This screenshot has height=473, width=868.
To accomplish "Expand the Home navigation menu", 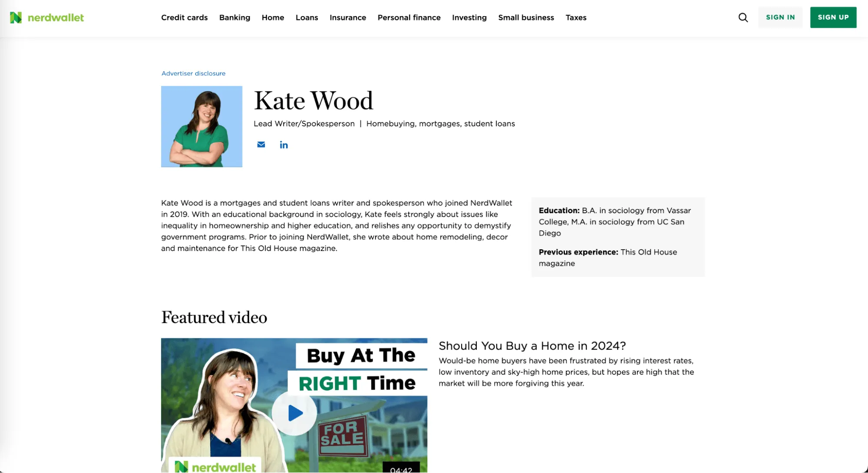I will [x=273, y=17].
